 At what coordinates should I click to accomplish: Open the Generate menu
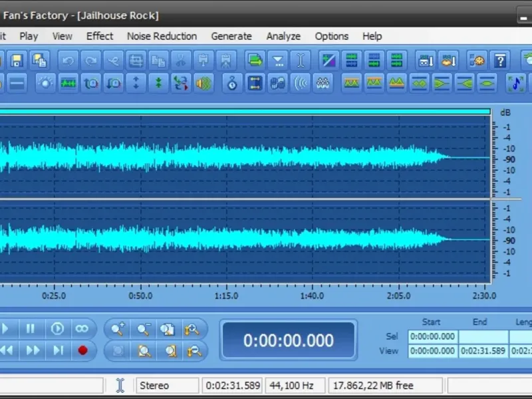[x=231, y=37]
